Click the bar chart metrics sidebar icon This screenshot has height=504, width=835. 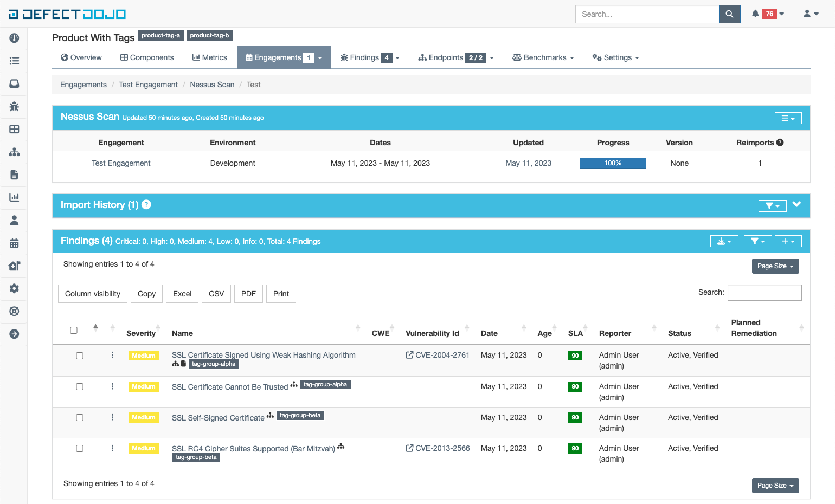click(x=14, y=197)
